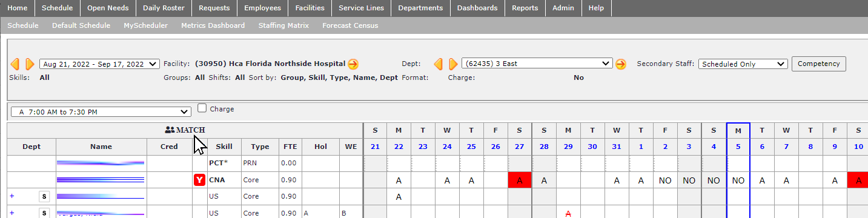Screen dimensions: 868x218
Task: Toggle the Charge checkbox
Action: pyautogui.click(x=202, y=108)
